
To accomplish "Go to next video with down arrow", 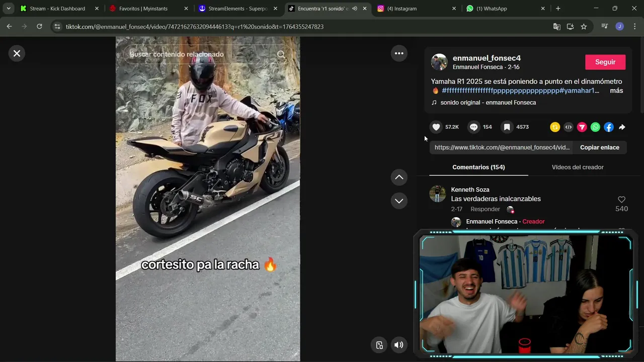I will coord(399,201).
